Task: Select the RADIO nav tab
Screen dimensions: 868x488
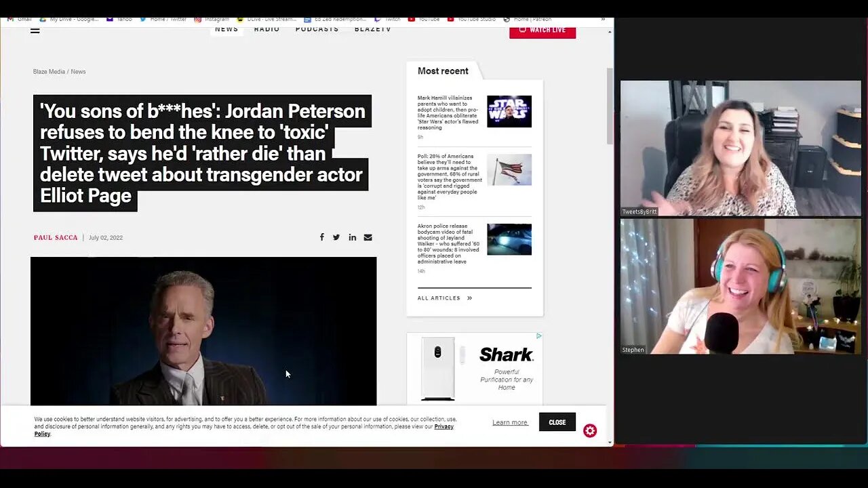Action: [267, 29]
